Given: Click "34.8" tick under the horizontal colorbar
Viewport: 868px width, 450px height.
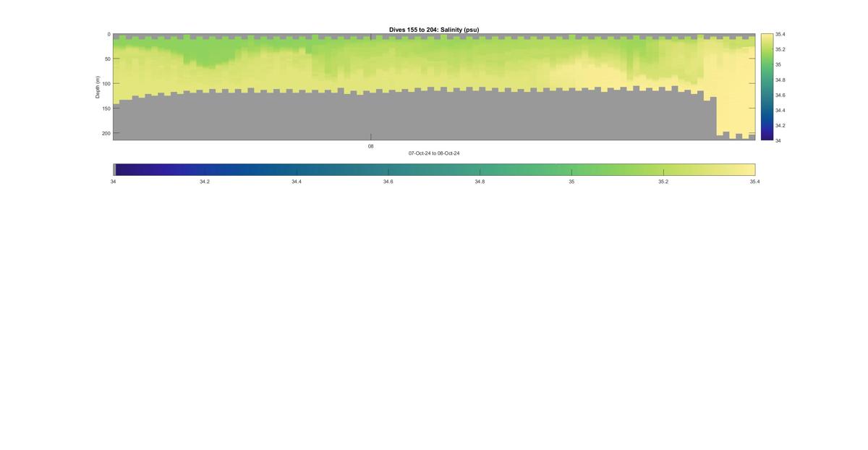Looking at the screenshot, I should coord(480,182).
